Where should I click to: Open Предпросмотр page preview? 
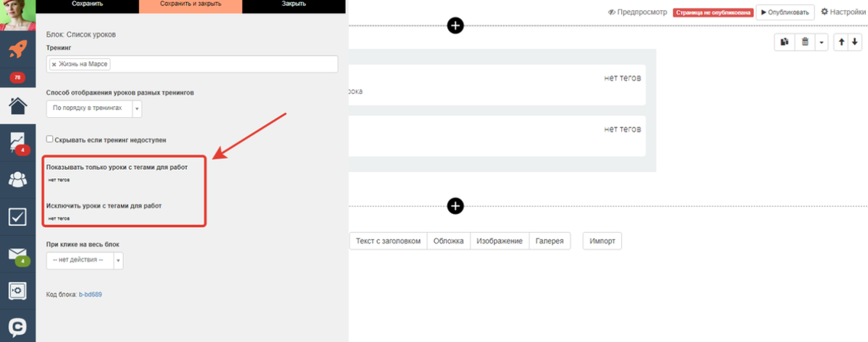637,12
